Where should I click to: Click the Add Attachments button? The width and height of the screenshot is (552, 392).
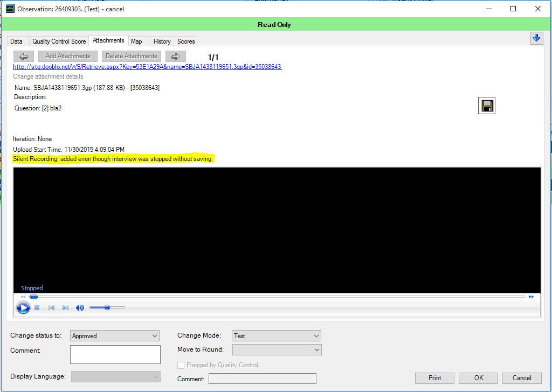68,56
